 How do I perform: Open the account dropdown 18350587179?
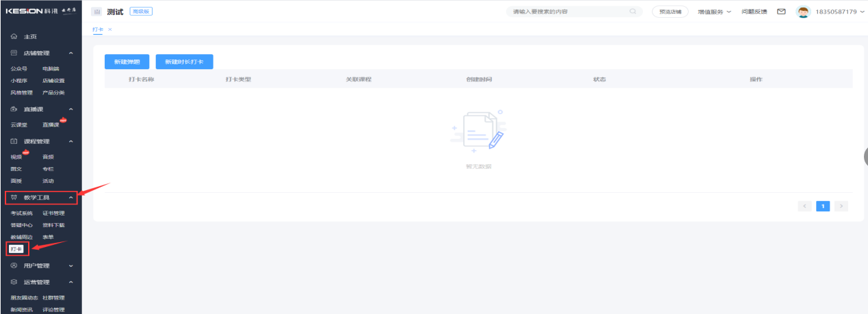coord(840,12)
